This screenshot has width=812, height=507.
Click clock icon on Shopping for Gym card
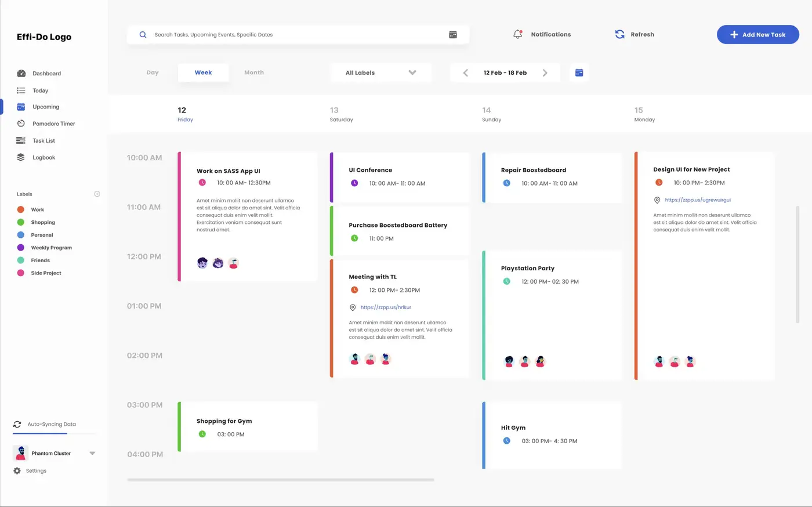tap(202, 434)
